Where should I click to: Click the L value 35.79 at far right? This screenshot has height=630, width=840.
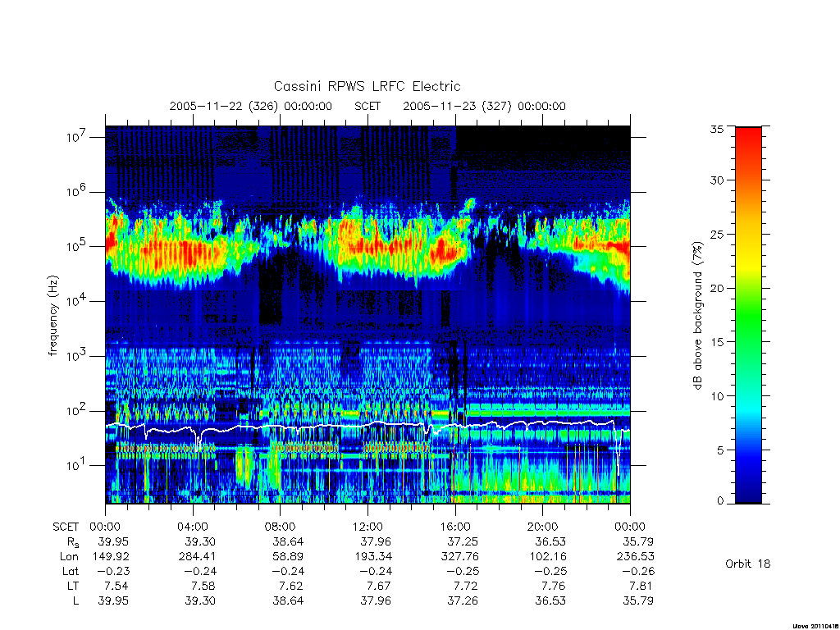[x=638, y=600]
